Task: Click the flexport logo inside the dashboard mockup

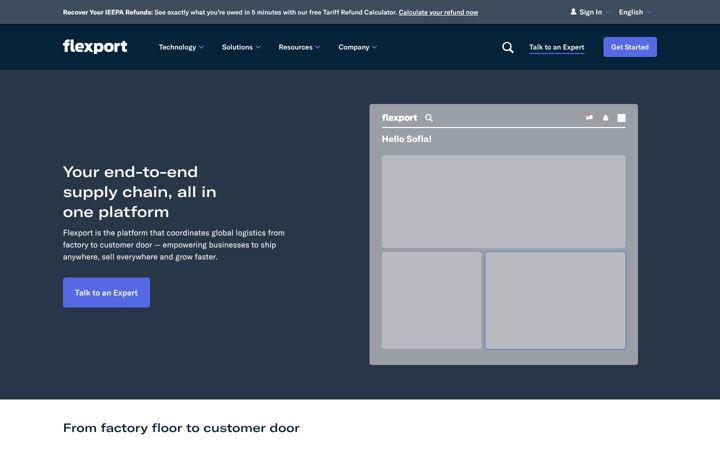Action: tap(399, 118)
